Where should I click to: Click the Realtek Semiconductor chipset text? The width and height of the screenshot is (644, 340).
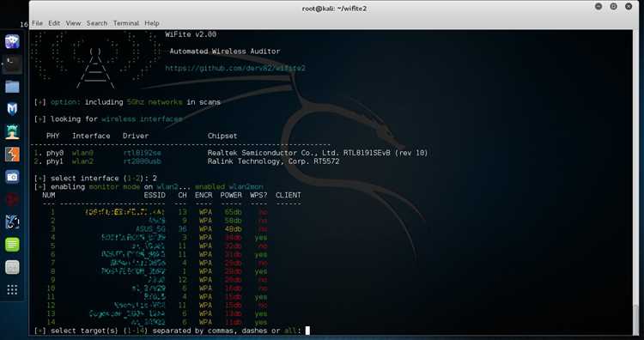click(x=318, y=153)
